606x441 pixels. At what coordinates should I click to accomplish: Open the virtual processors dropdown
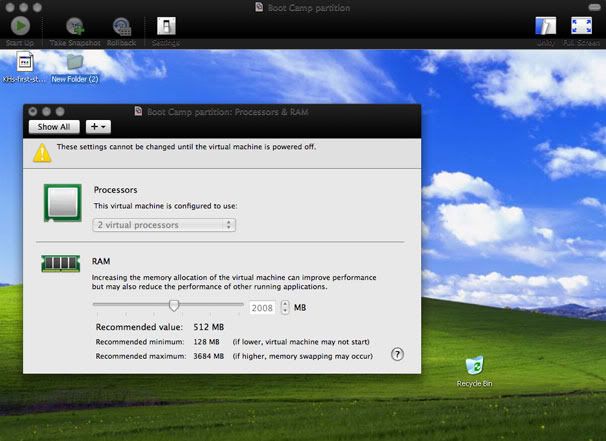coord(164,225)
